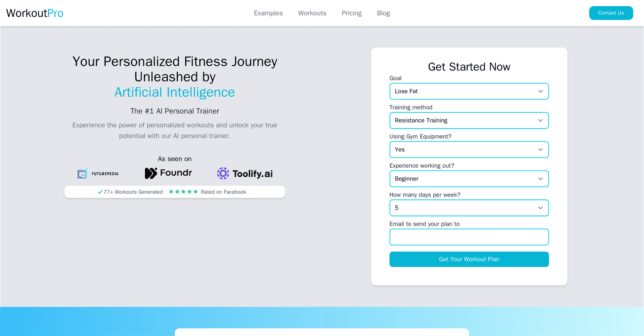Open the Training method dropdown
The image size is (644, 336).
pyautogui.click(x=469, y=120)
